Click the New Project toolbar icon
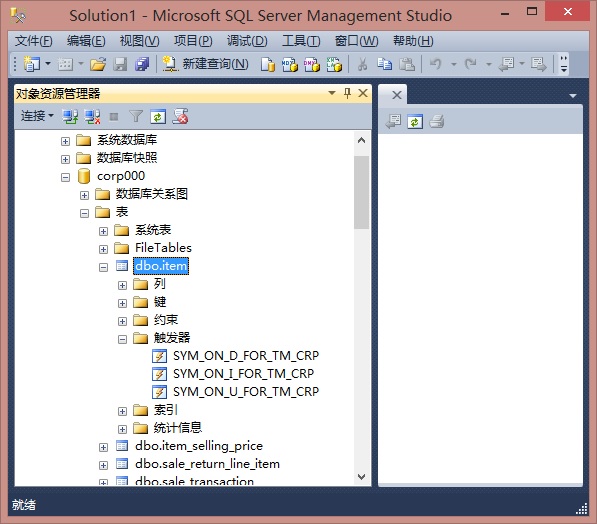The width and height of the screenshot is (597, 524). 32,64
